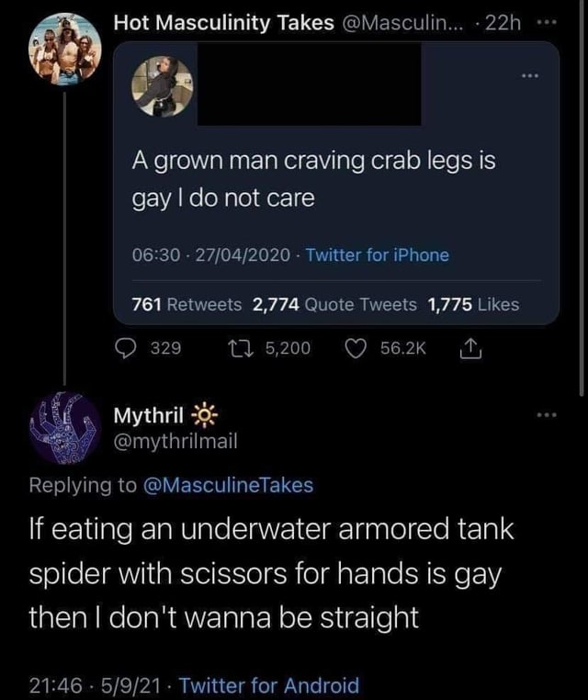588x700 pixels.
Task: Click the @mythrilmail handle
Action: click(x=175, y=441)
